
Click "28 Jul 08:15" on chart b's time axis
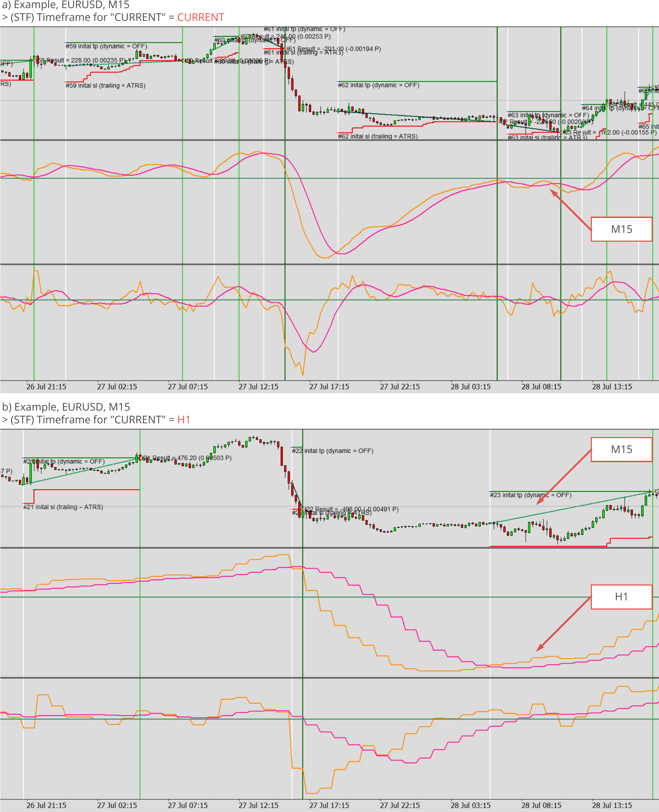click(541, 806)
